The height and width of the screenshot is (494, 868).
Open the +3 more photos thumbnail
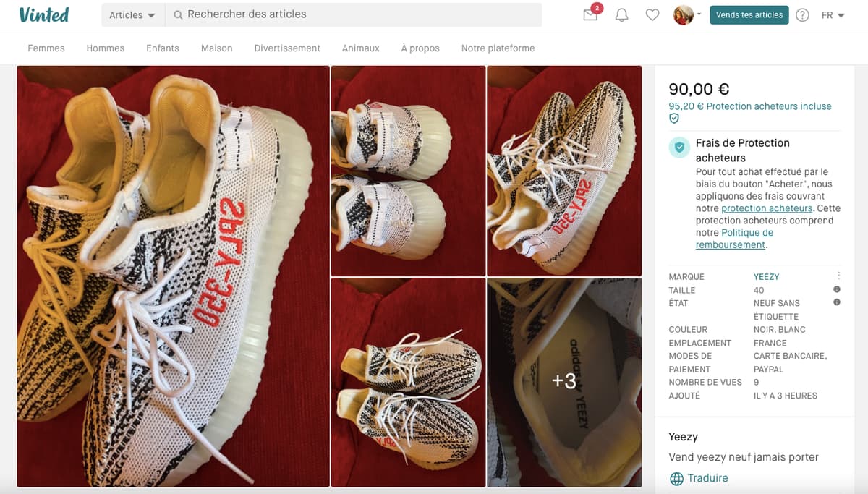click(x=564, y=382)
